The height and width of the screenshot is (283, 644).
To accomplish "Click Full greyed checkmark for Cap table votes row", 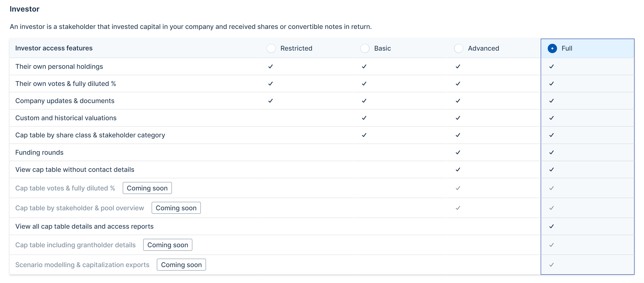I will click(x=552, y=188).
